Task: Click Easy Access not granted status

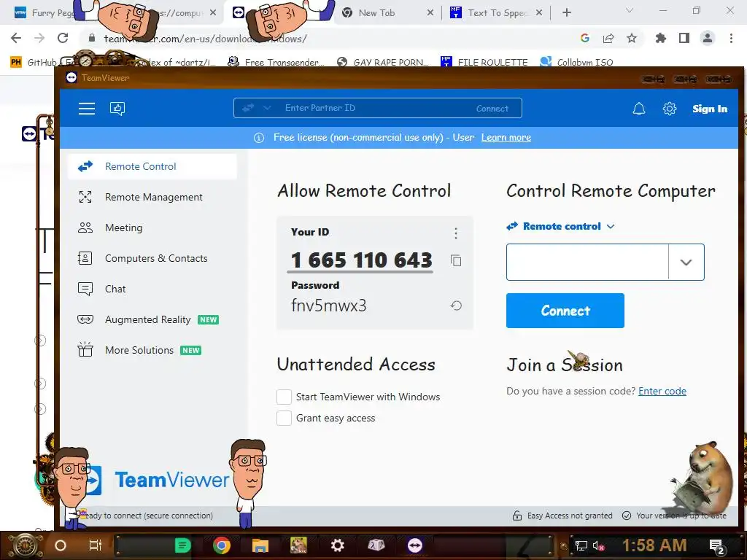Action: coord(570,516)
